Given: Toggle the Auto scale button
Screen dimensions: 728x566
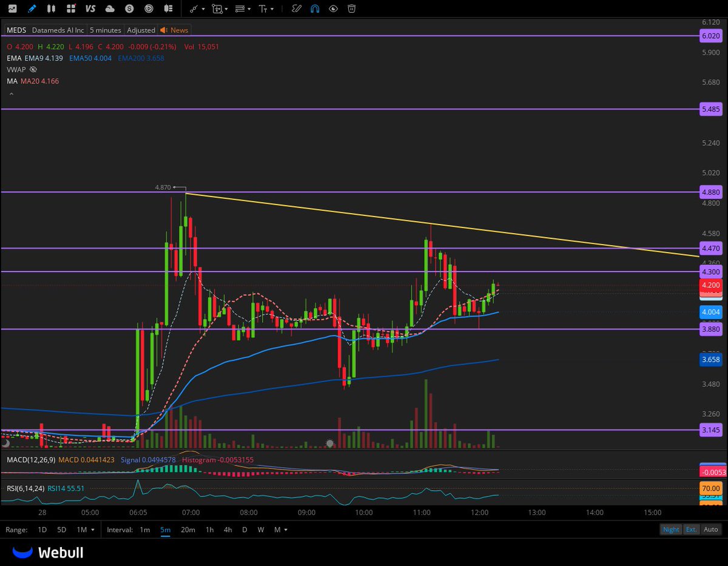Looking at the screenshot, I should click(x=710, y=530).
